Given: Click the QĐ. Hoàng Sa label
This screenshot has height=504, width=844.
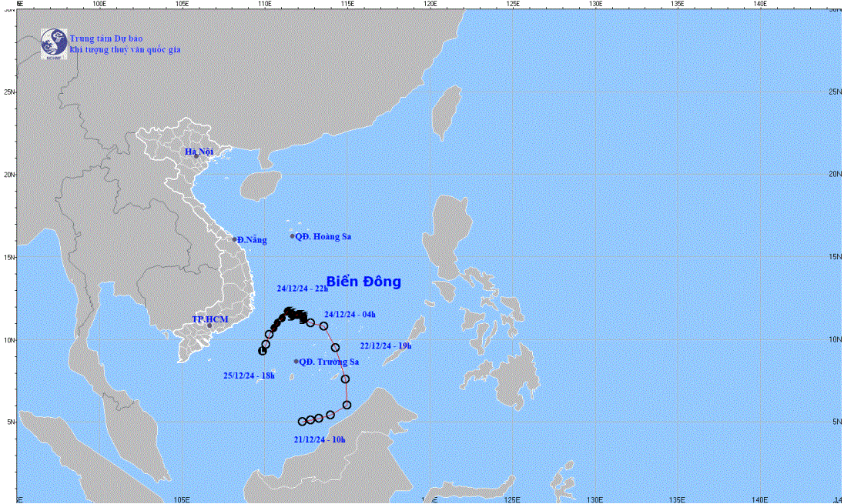Looking at the screenshot, I should pyautogui.click(x=323, y=237).
